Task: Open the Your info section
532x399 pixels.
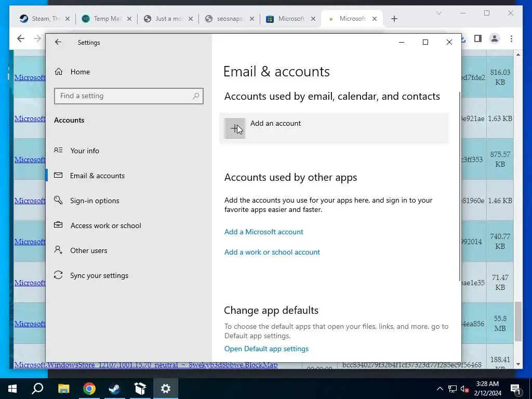Action: pos(76,150)
